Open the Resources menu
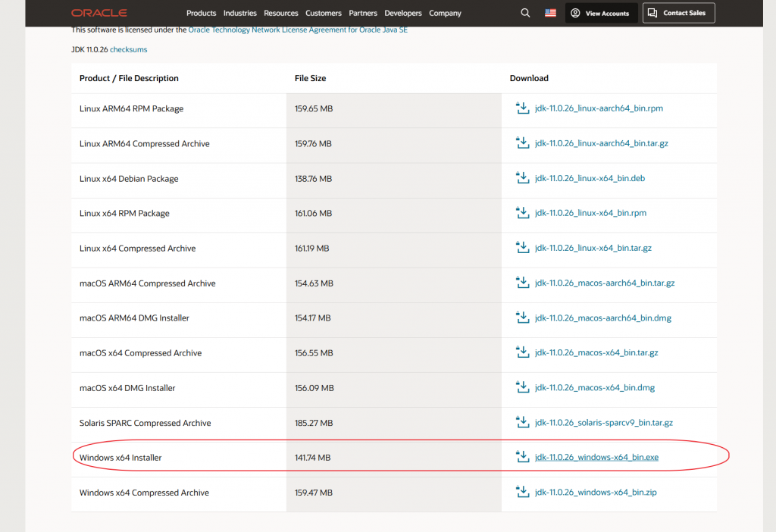The height and width of the screenshot is (532, 776). [281, 14]
